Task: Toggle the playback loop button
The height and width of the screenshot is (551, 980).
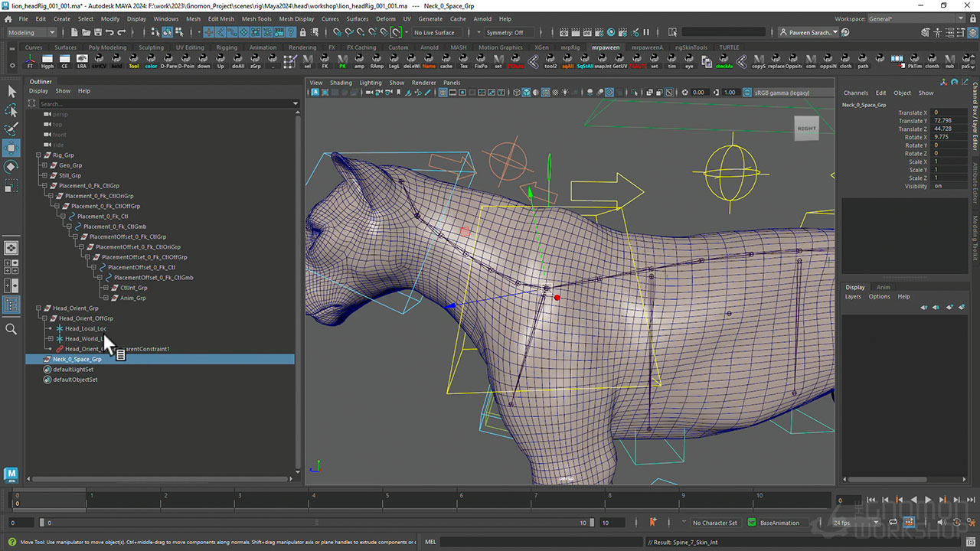Action: pyautogui.click(x=893, y=523)
